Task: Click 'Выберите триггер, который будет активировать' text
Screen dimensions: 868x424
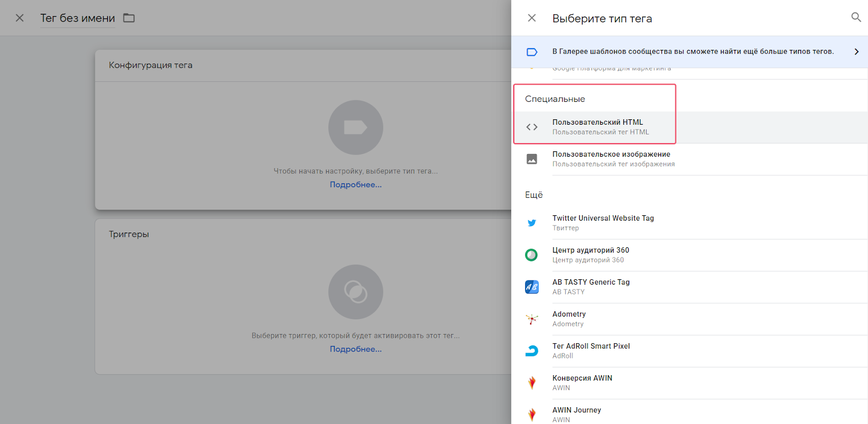Action: coord(356,336)
